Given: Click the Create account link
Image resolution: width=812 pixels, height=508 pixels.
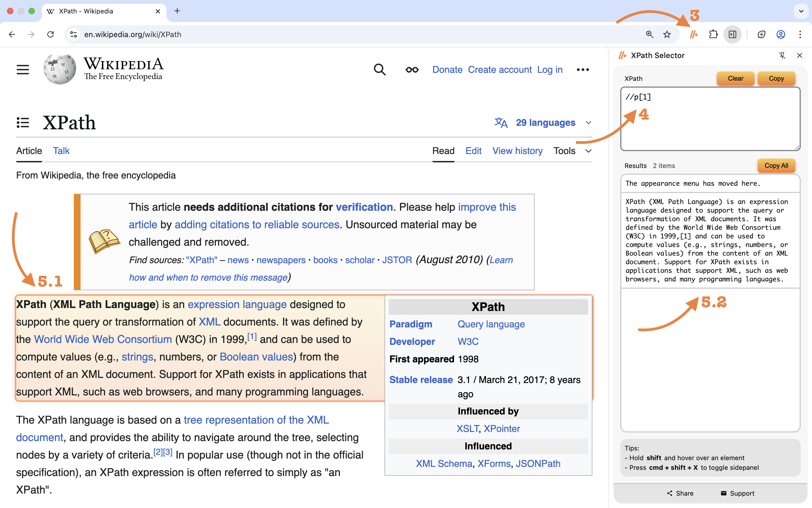Looking at the screenshot, I should 500,70.
